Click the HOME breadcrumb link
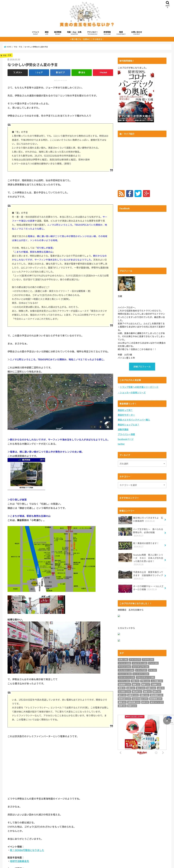Viewport: 174px width, 868px height. coord(8,47)
